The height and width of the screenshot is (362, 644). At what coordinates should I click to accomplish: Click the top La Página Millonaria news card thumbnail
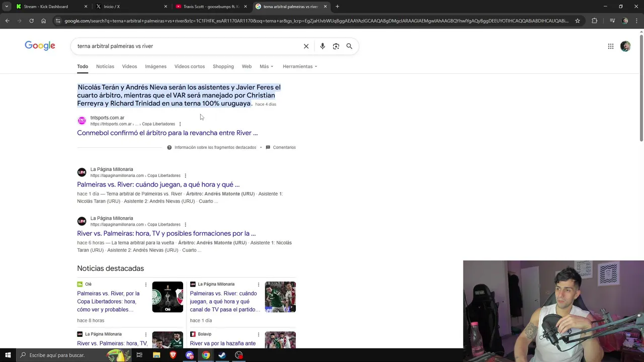280,297
